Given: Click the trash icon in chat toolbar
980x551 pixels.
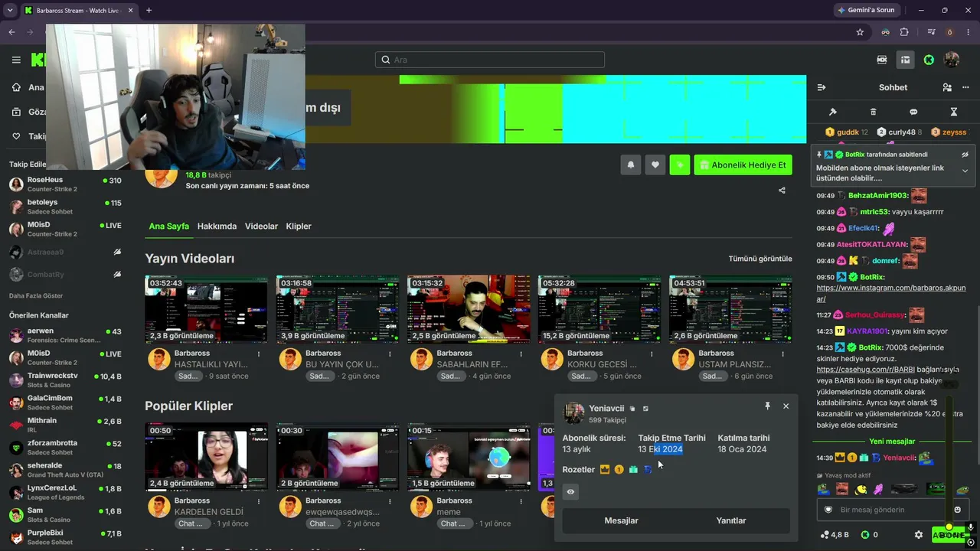Looking at the screenshot, I should (x=874, y=112).
